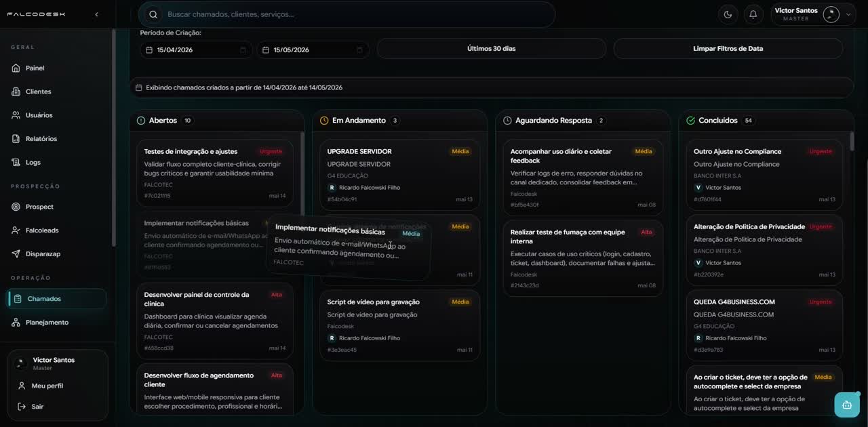Click the Em Andamento clock icon
The width and height of the screenshot is (868, 427).
click(324, 121)
